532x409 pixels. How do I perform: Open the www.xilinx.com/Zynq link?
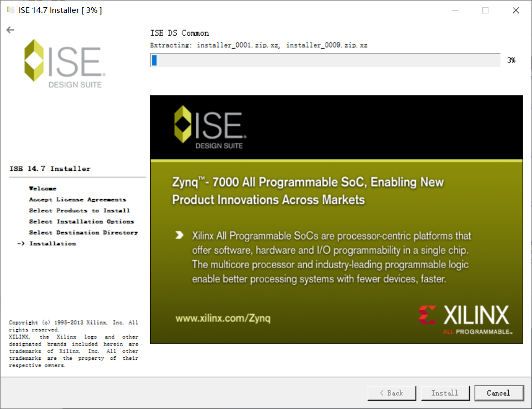(223, 318)
